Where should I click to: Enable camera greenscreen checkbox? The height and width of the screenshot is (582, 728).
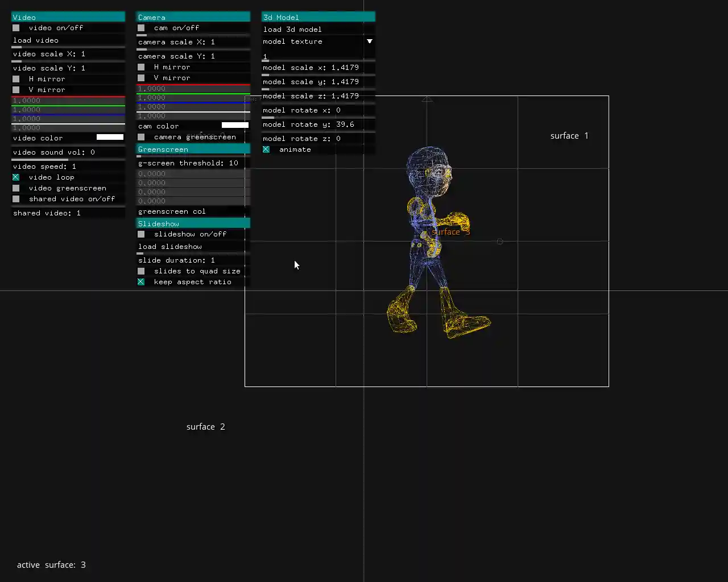(x=141, y=137)
